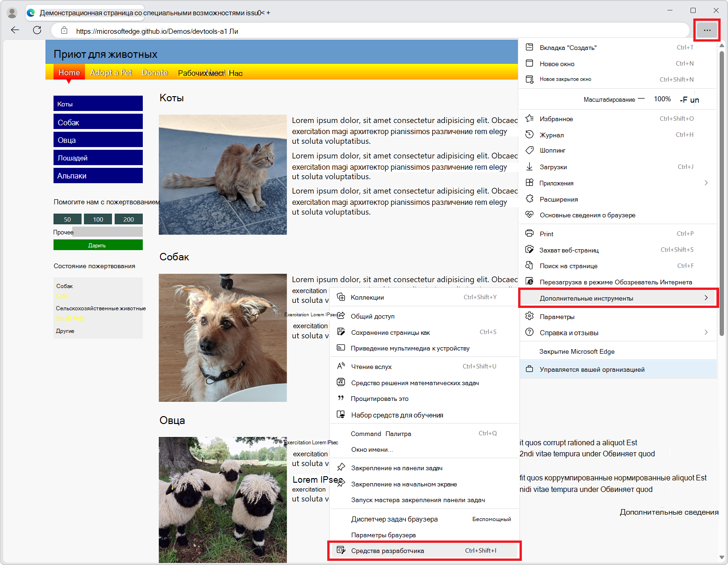Click the Овца sidebar link
The height and width of the screenshot is (565, 728).
[x=98, y=140]
